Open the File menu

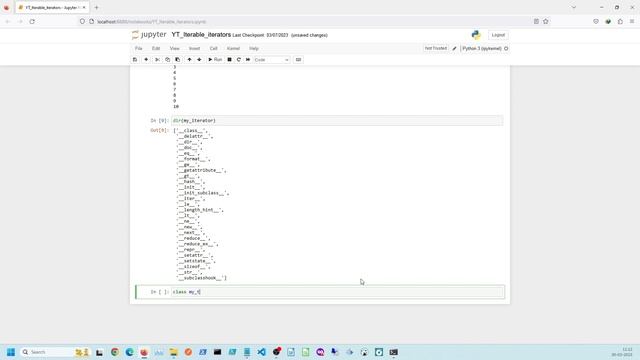tap(139, 48)
